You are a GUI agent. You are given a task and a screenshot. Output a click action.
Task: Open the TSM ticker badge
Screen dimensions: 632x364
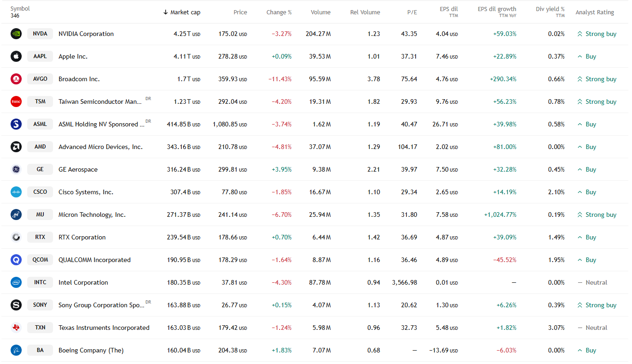pos(40,101)
